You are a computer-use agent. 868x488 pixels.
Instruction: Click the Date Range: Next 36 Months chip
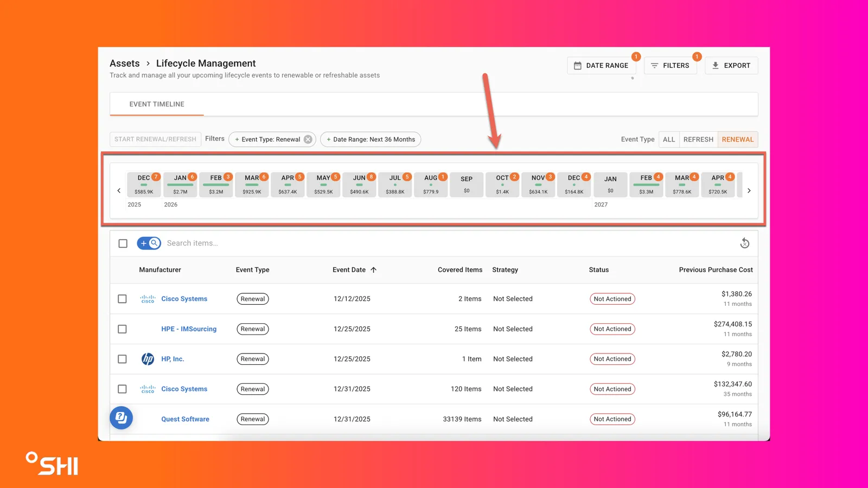click(x=371, y=139)
